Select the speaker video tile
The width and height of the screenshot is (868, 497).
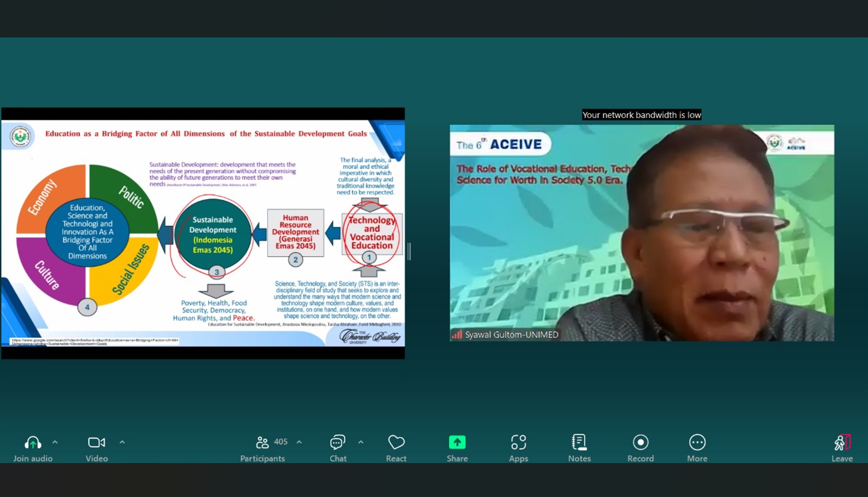click(x=642, y=233)
